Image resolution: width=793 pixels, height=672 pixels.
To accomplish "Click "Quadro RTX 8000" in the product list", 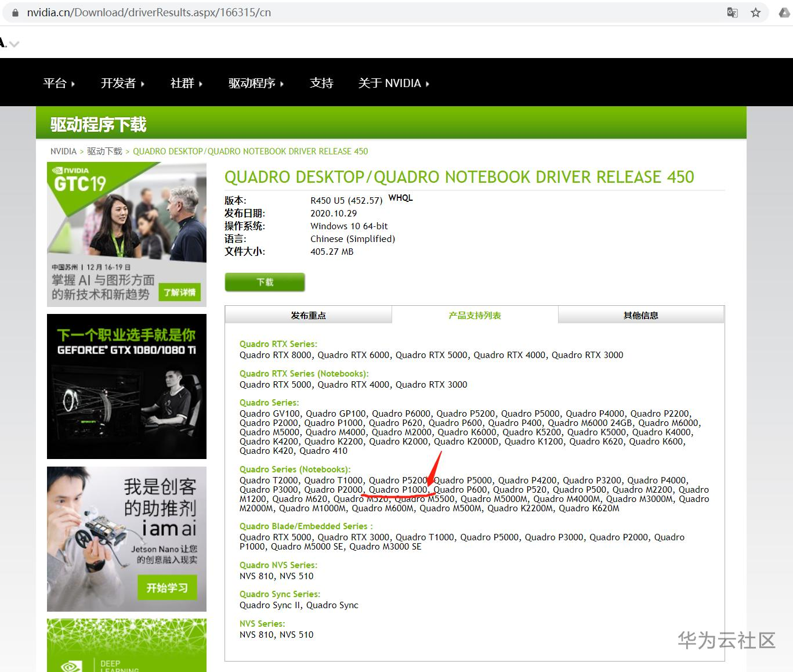I will [x=276, y=355].
